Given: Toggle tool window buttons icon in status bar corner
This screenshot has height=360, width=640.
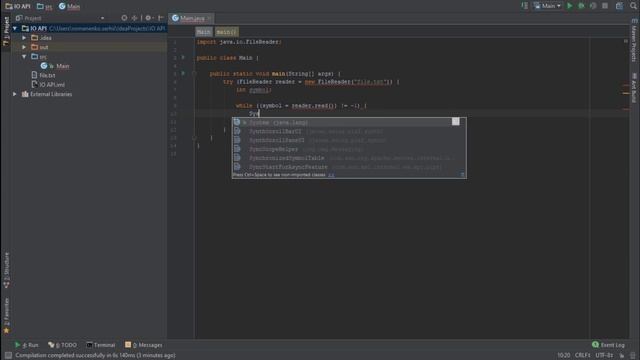Looking at the screenshot, I should pos(8,356).
